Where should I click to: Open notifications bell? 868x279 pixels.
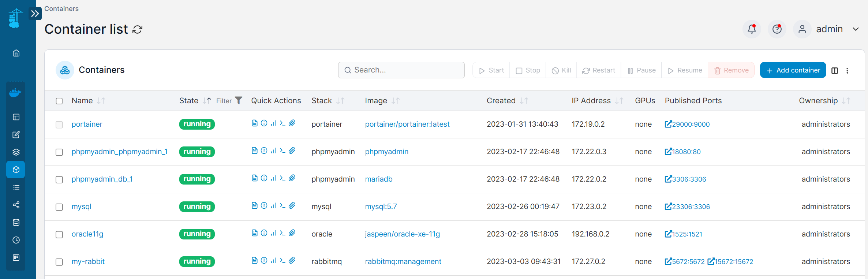coord(752,29)
